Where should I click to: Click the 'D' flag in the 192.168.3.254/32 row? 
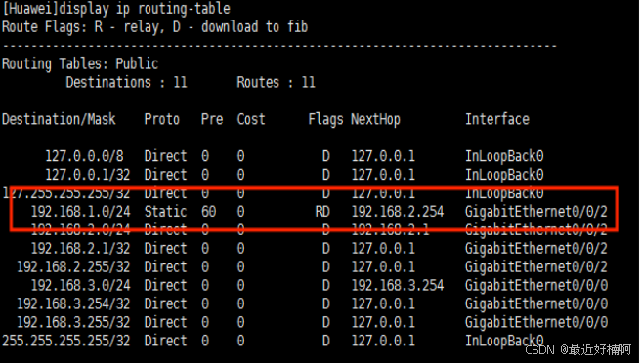click(325, 304)
